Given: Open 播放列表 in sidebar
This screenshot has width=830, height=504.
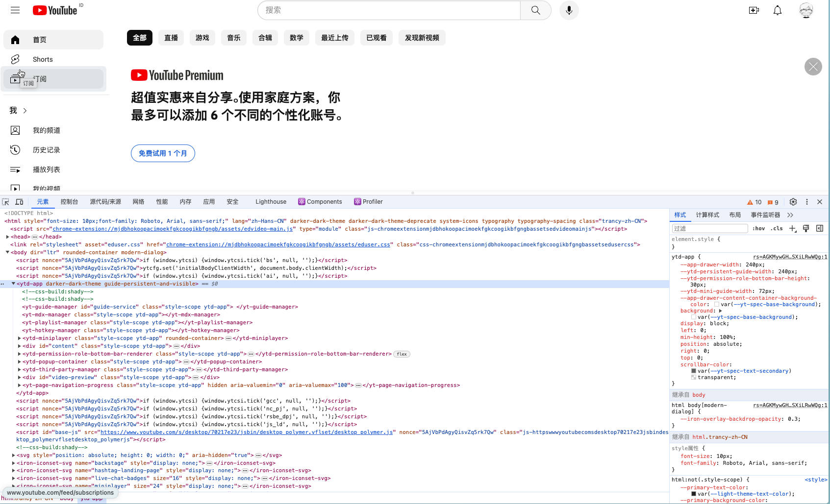Looking at the screenshot, I should coord(53,169).
